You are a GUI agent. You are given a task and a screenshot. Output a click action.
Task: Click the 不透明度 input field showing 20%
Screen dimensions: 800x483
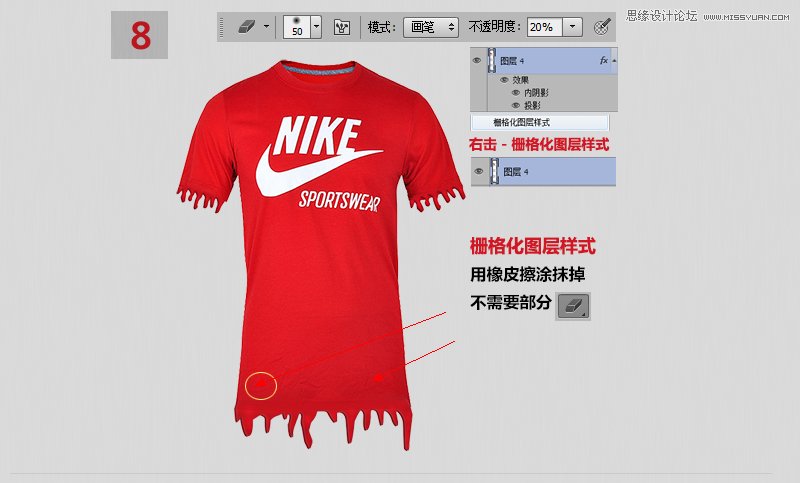point(544,27)
